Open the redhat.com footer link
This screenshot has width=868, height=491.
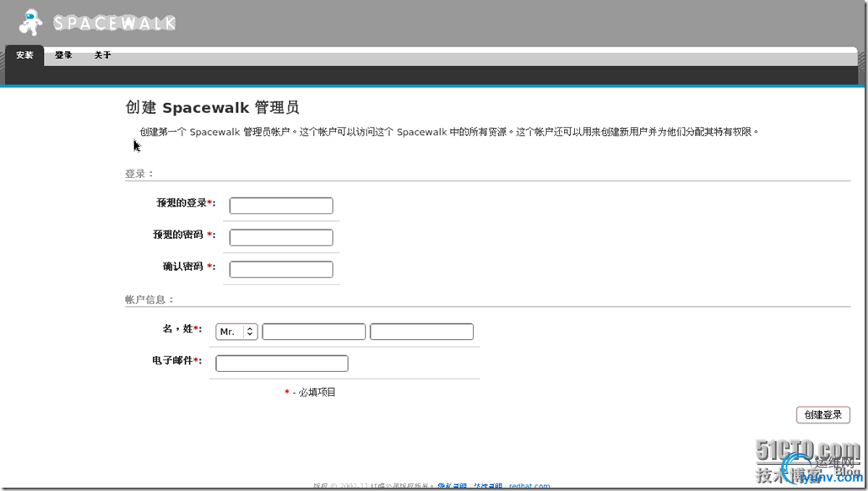(x=529, y=487)
